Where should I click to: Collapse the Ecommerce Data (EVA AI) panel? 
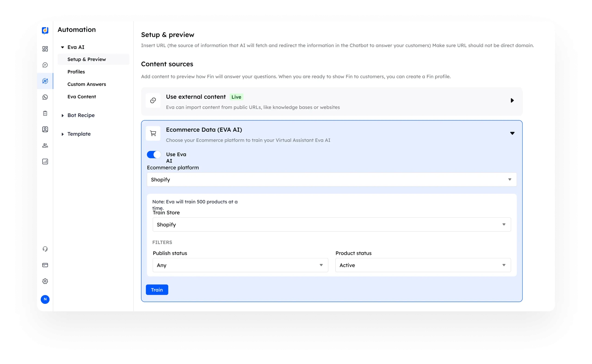click(x=512, y=133)
